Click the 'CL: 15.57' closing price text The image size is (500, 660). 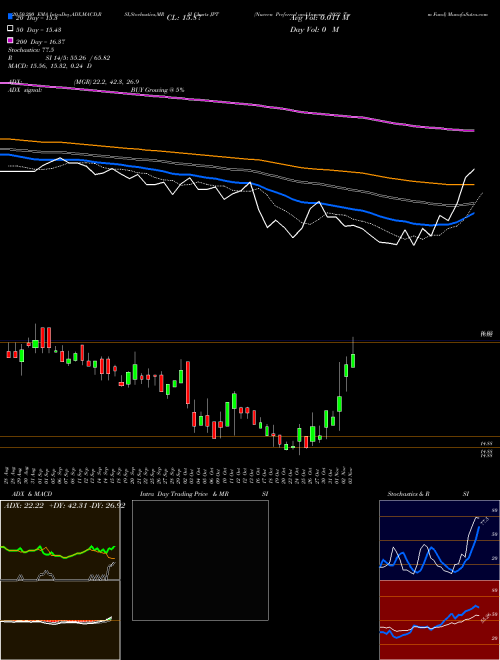(x=184, y=18)
